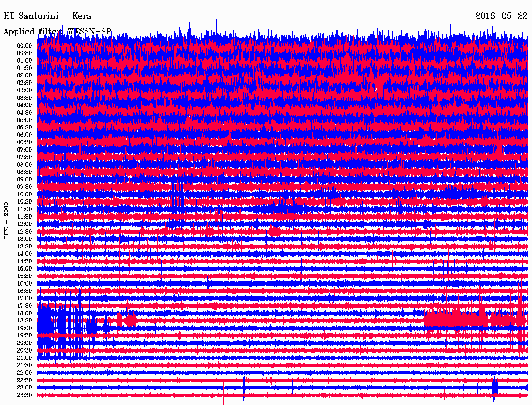Image resolution: width=532 pixels, height=405 pixels.
Task: Click the blue burst near right end of 23:00 trace
Action: tap(495, 387)
